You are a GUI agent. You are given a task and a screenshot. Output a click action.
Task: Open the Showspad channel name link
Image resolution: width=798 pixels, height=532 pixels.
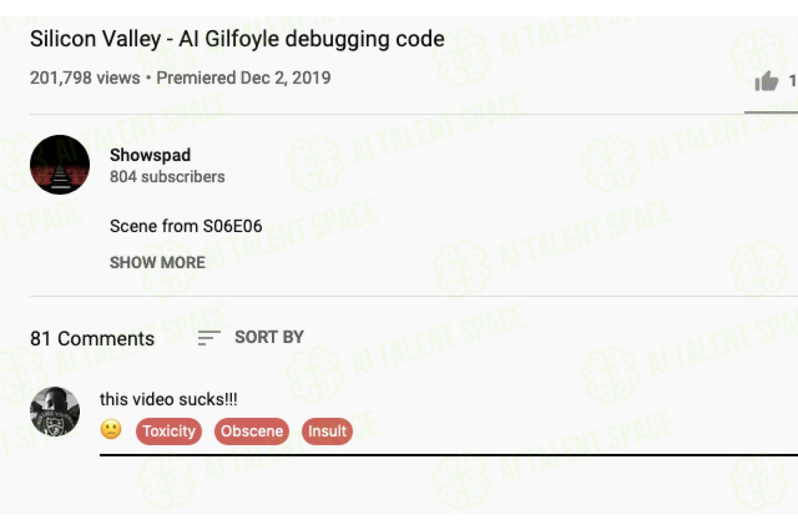150,155
